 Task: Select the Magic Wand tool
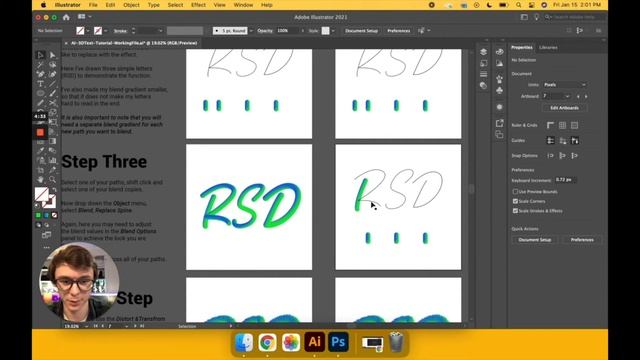(40, 64)
